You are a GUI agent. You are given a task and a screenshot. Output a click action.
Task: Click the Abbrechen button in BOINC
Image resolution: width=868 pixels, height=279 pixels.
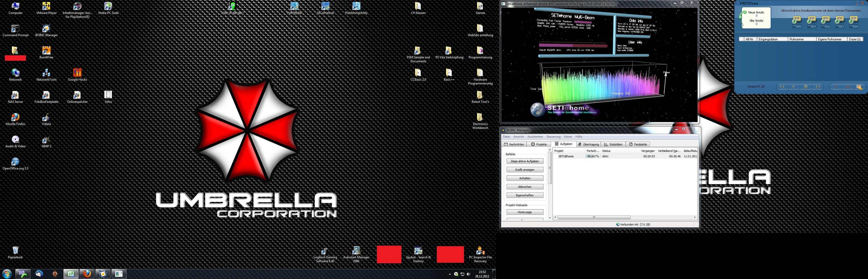(525, 187)
